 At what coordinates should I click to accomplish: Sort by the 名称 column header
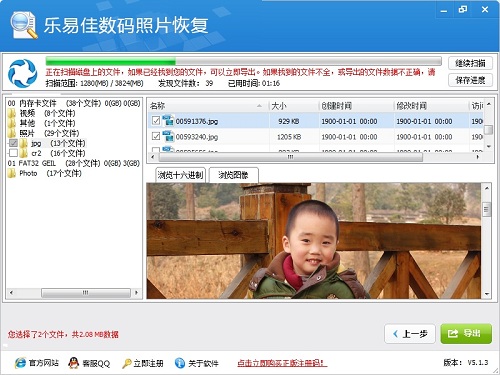208,106
